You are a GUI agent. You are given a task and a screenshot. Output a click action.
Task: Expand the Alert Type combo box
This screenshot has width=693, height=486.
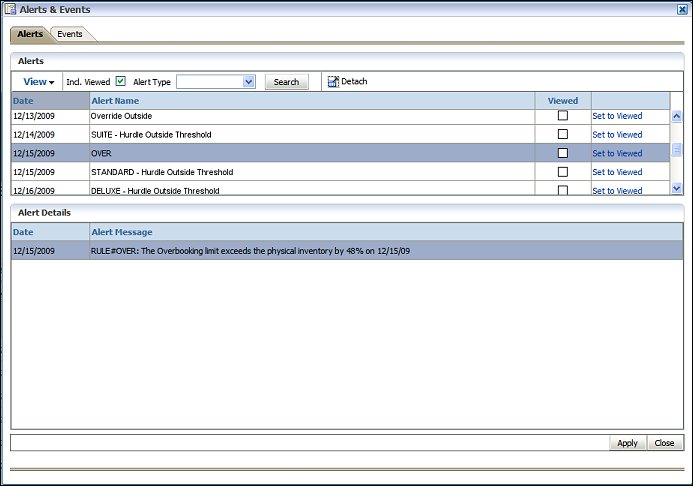[x=249, y=82]
